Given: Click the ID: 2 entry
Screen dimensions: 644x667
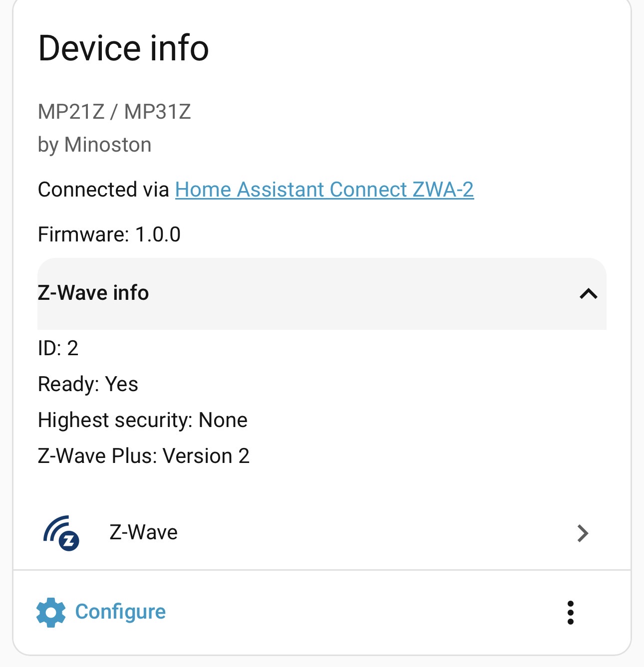Looking at the screenshot, I should pyautogui.click(x=58, y=348).
